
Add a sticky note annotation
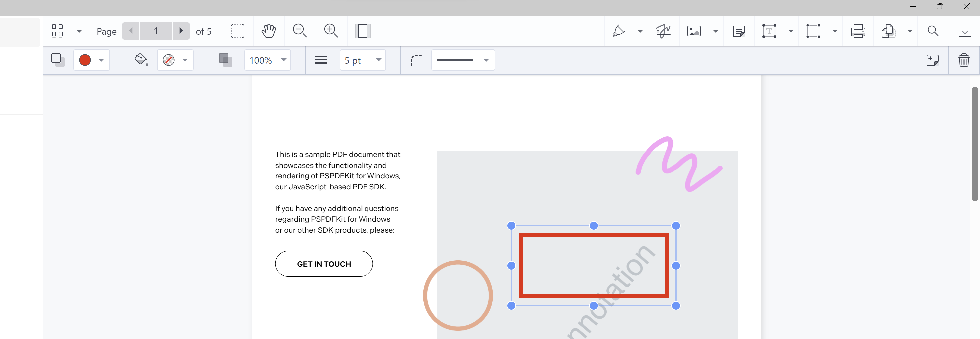(x=738, y=31)
